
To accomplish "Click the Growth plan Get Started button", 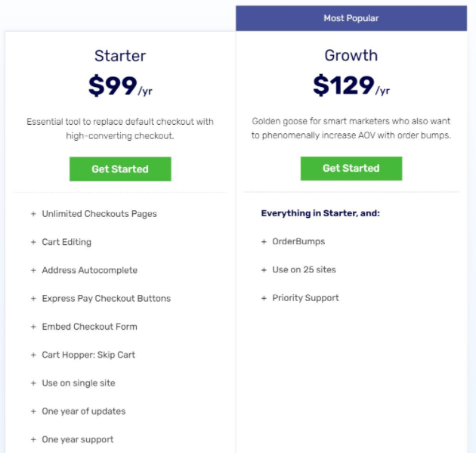I will pos(351,168).
